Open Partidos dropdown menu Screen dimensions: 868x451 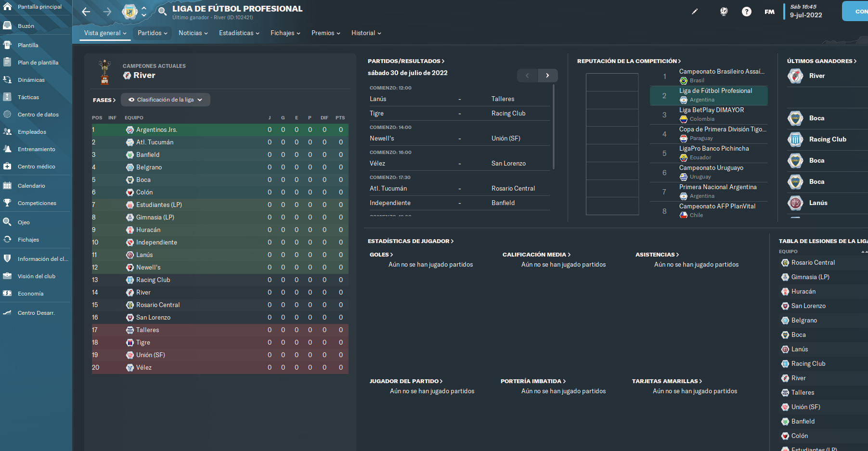pyautogui.click(x=152, y=33)
